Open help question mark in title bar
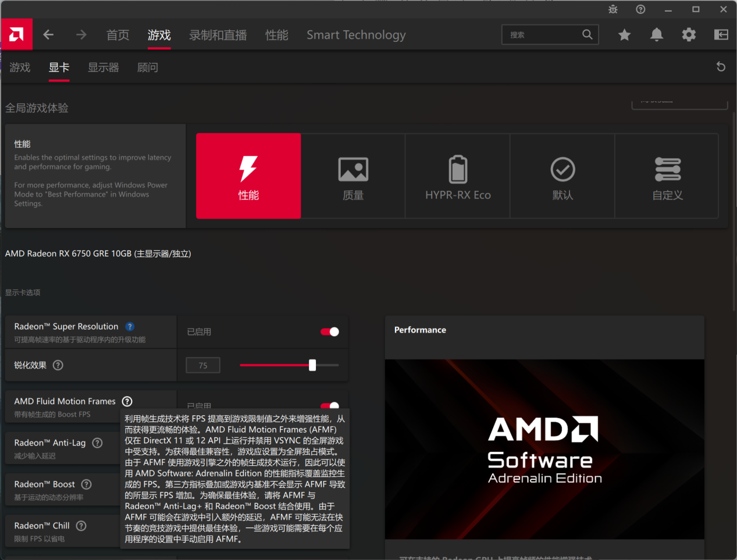Viewport: 737px width, 560px height. tap(640, 9)
